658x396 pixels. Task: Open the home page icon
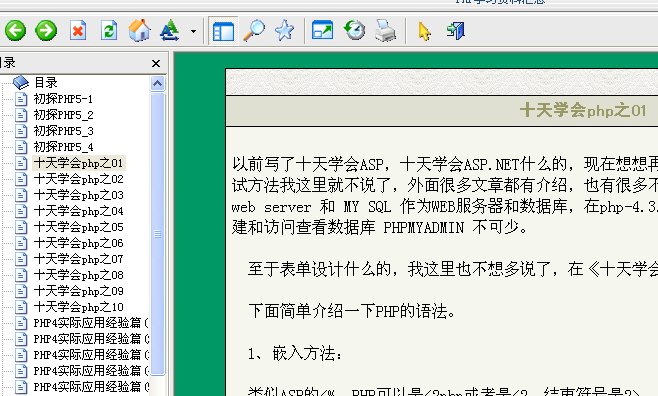point(139,30)
